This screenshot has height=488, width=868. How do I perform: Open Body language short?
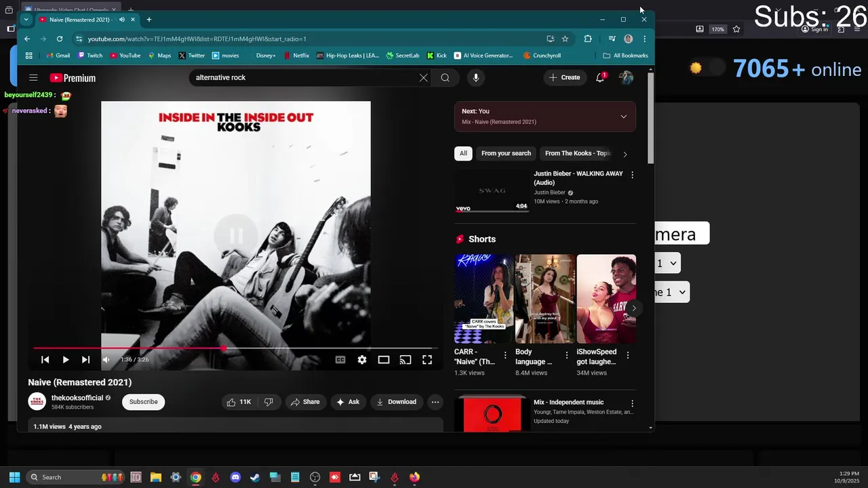pos(545,299)
